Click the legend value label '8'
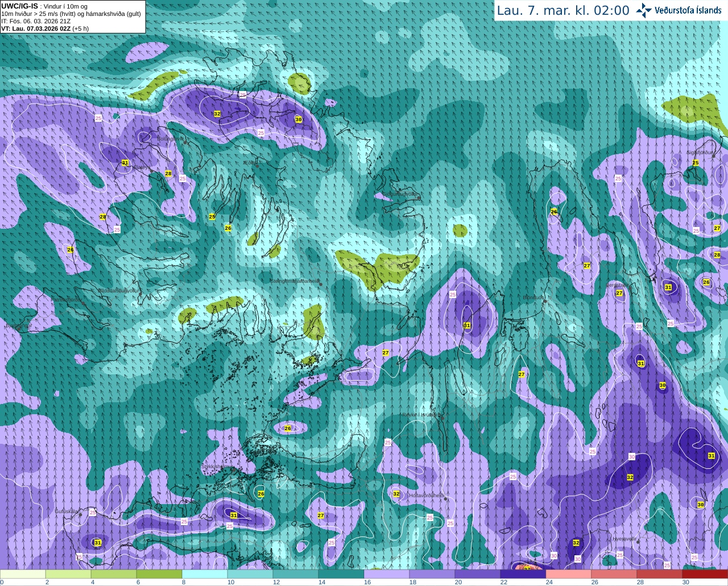The height and width of the screenshot is (586, 728). point(184,582)
